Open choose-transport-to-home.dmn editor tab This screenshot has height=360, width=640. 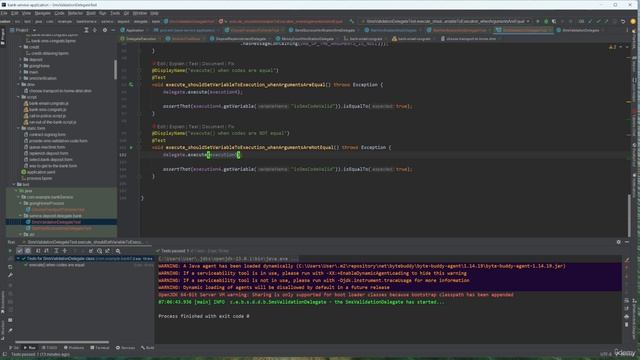(x=468, y=38)
